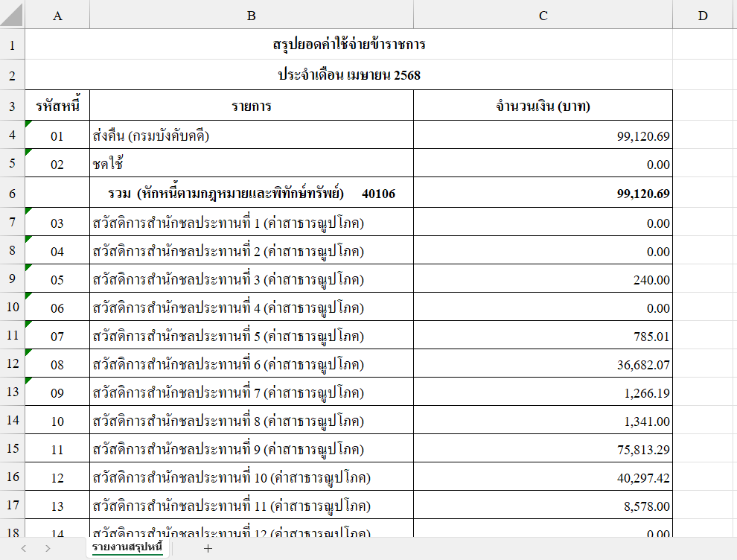Select สวัสดิการสำนักชลประทานที่ 9 cell
Image resolution: width=737 pixels, height=560 pixels.
pyautogui.click(x=252, y=448)
